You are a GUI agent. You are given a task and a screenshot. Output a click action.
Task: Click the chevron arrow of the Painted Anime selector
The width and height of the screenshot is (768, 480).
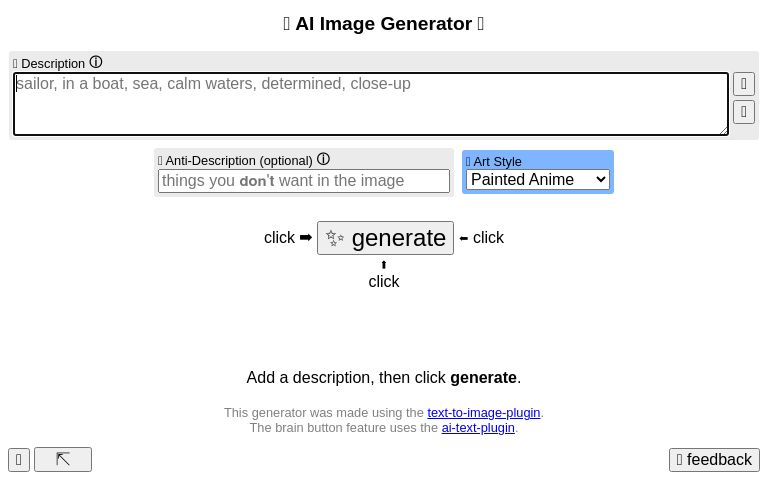tap(600, 180)
